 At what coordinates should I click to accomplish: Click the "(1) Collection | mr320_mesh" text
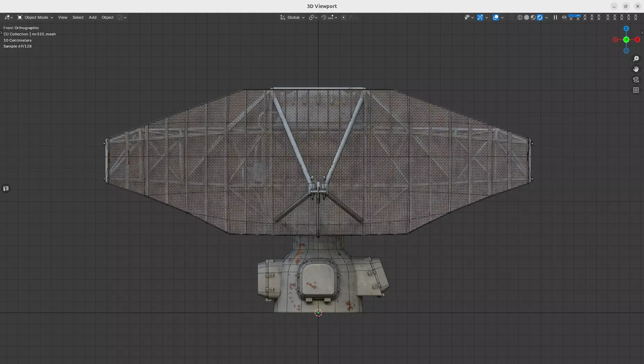pyautogui.click(x=30, y=34)
